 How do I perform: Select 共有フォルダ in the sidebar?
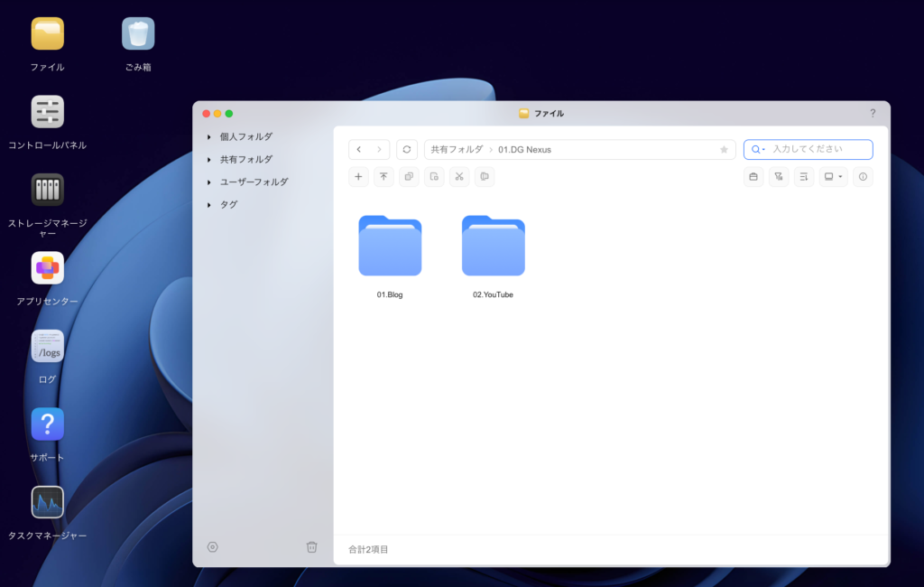pos(246,159)
